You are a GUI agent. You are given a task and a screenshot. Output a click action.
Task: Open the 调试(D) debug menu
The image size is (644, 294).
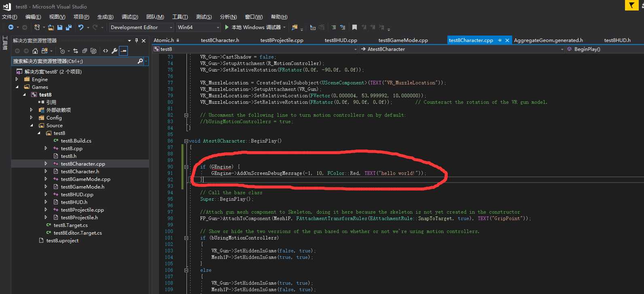click(130, 17)
